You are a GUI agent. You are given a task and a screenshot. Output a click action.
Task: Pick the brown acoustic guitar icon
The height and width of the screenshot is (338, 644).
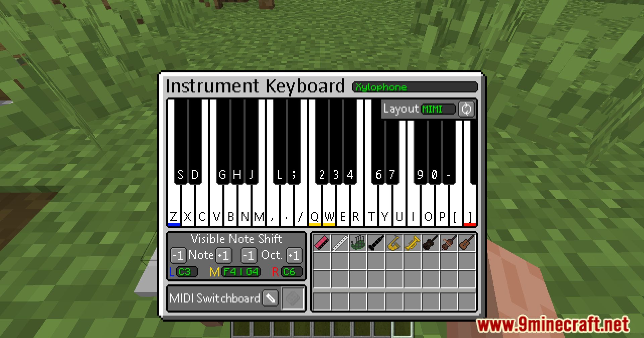click(x=467, y=243)
